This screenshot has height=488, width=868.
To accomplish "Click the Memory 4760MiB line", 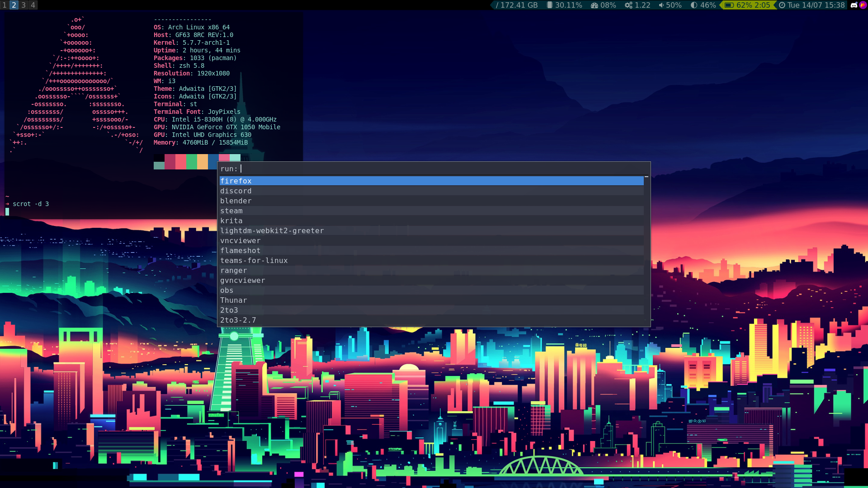I will coord(201,142).
